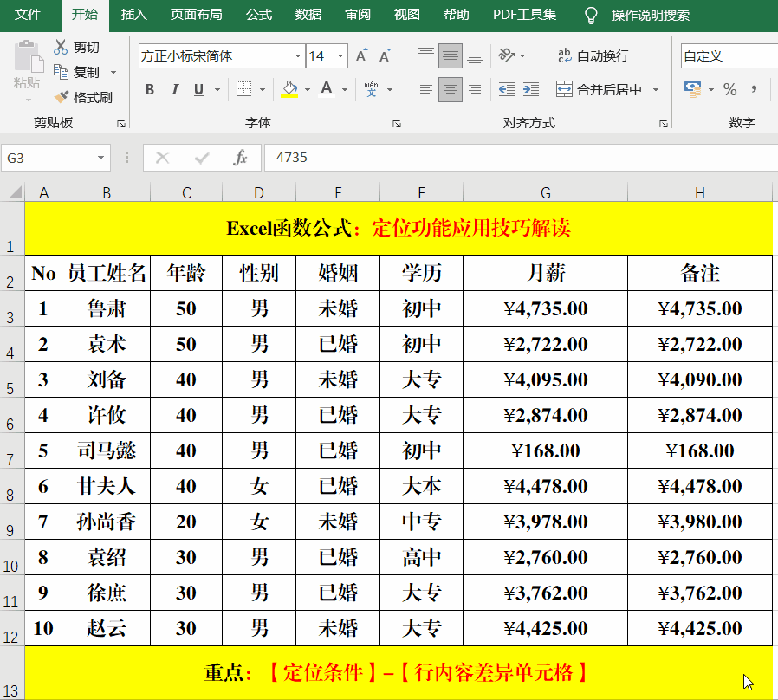Open font color dropdown arrow
Image resolution: width=778 pixels, height=700 pixels.
[345, 90]
